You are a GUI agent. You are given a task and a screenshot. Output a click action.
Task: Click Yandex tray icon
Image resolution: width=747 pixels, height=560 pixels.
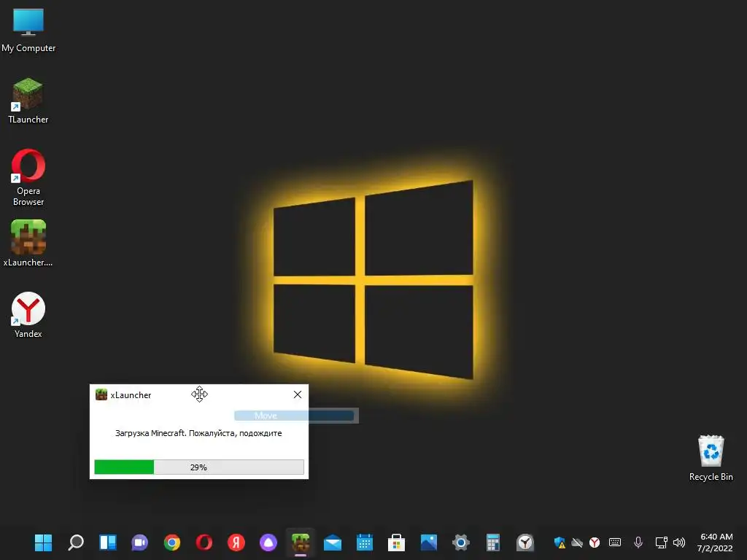[x=595, y=542]
